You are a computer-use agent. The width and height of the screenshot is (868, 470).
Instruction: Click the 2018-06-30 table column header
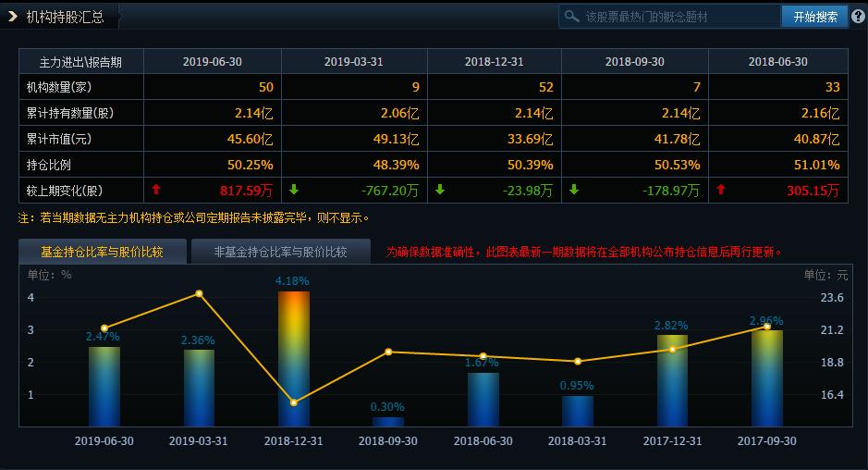pos(778,61)
